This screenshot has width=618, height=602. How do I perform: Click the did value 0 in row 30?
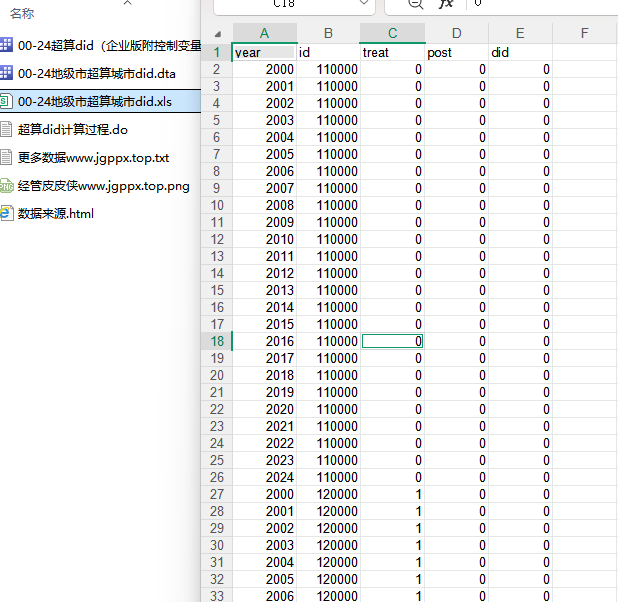click(x=520, y=545)
